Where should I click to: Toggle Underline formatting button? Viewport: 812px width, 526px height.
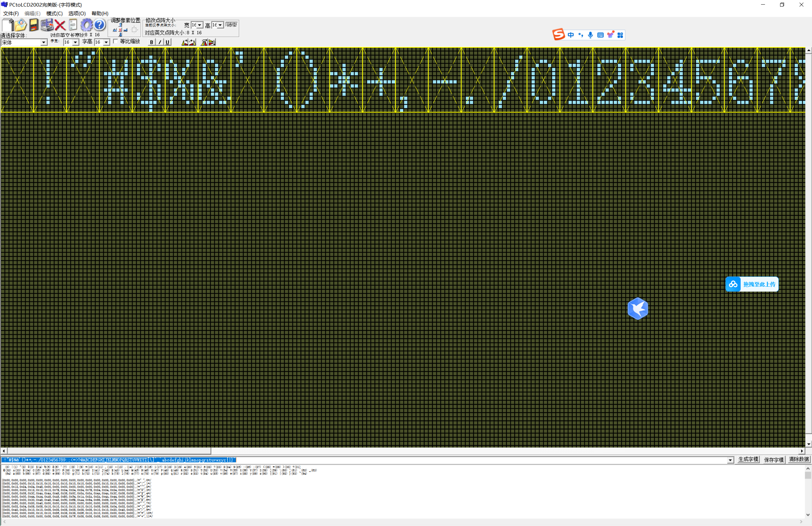(x=167, y=42)
